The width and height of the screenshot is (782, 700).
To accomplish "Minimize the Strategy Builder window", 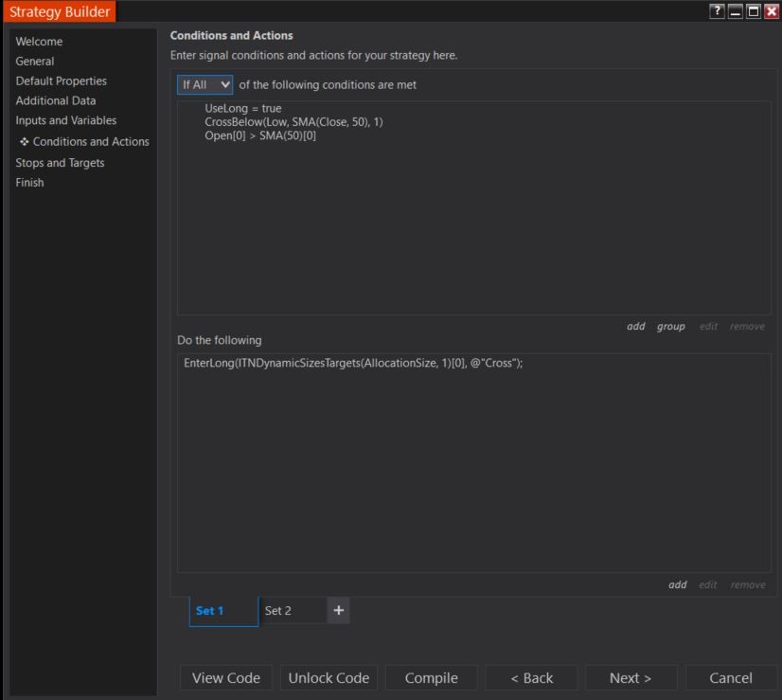I will 737,10.
